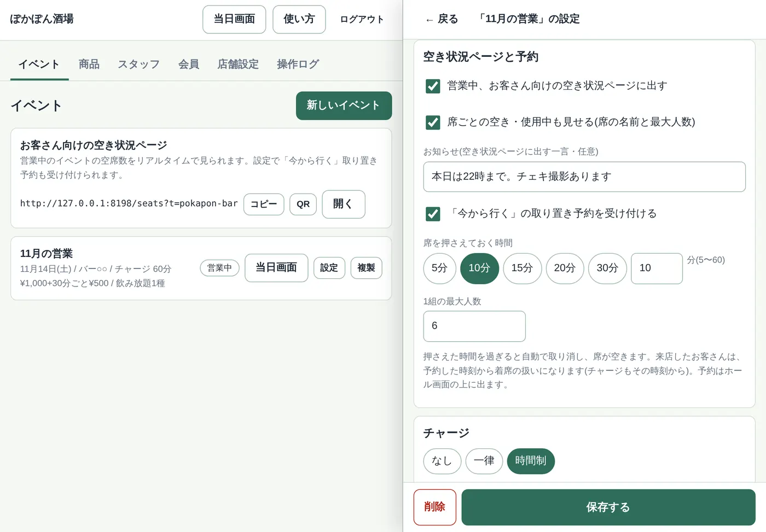The image size is (766, 532).
Task: Go back with ← 戻る
Action: tap(442, 19)
